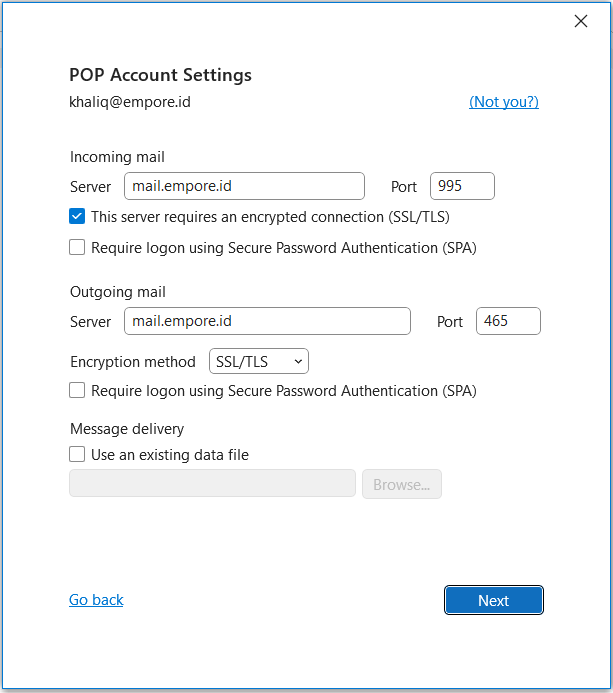Enable SPA logon checkbox under Incoming mail
The width and height of the screenshot is (613, 693).
click(x=77, y=248)
